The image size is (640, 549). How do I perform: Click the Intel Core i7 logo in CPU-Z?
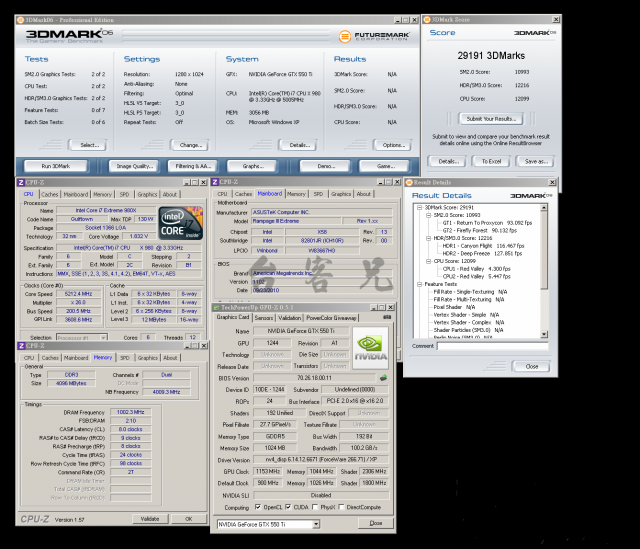click(181, 223)
